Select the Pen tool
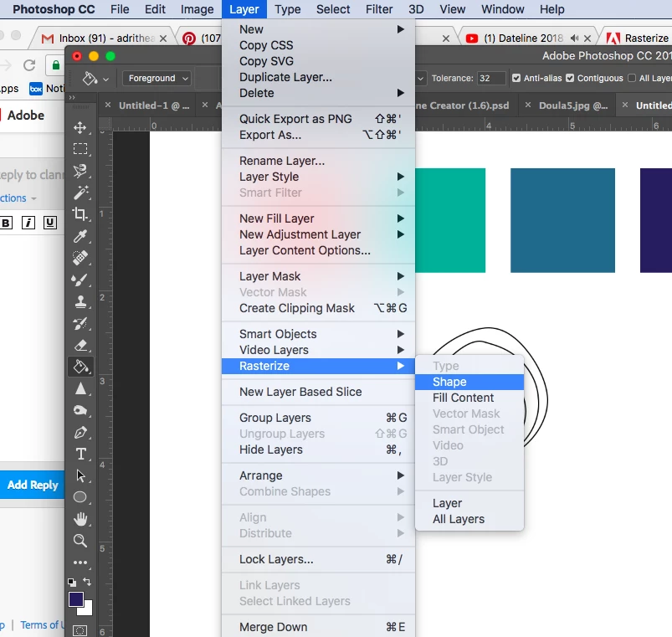This screenshot has height=637, width=672. [x=80, y=433]
